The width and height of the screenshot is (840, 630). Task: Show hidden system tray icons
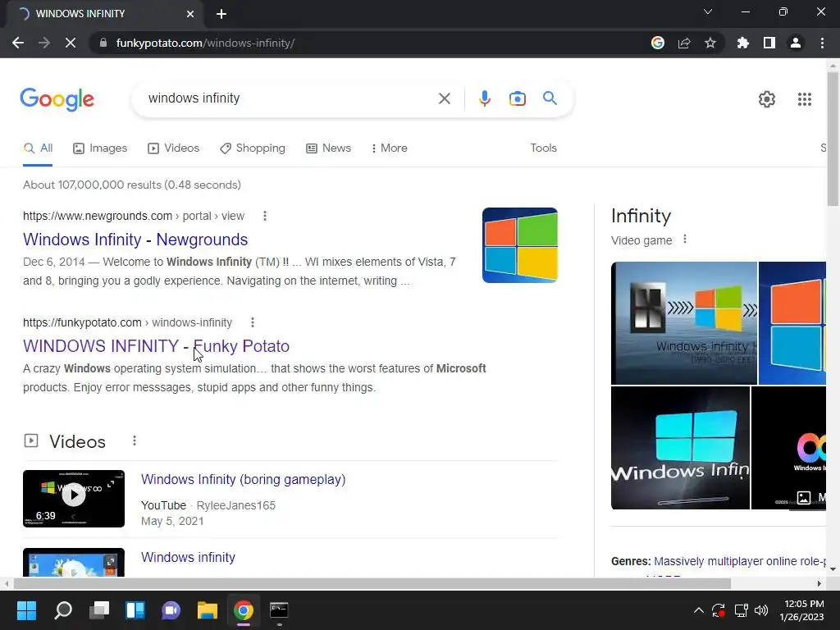[x=699, y=610]
